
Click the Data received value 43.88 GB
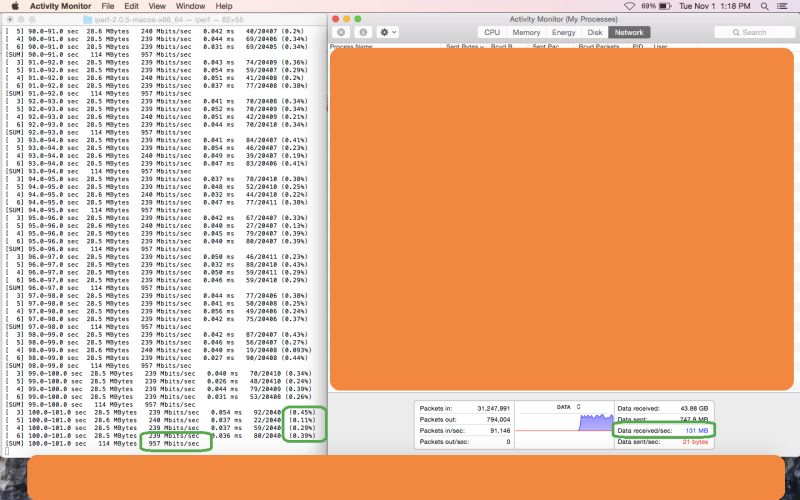(x=694, y=408)
